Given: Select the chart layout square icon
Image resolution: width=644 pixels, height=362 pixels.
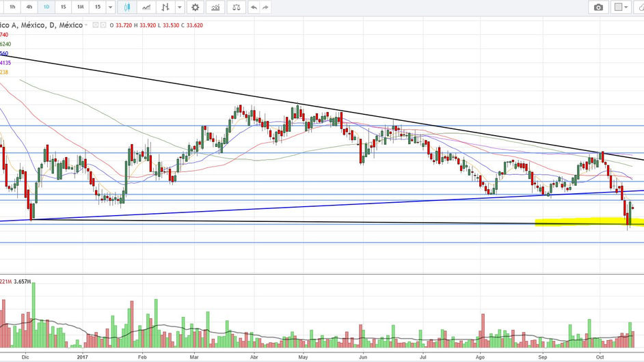Looking at the screenshot, I should [x=619, y=8].
